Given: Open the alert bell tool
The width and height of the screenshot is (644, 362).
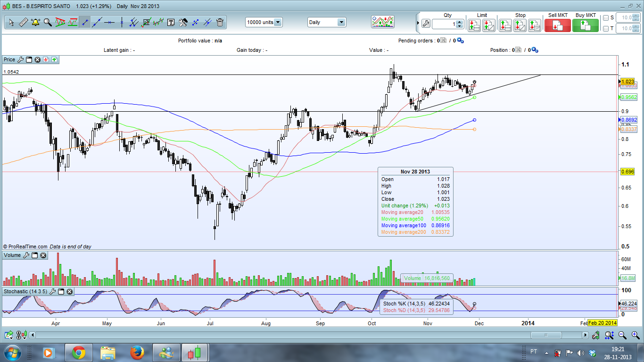Looking at the screenshot, I should click(35, 22).
